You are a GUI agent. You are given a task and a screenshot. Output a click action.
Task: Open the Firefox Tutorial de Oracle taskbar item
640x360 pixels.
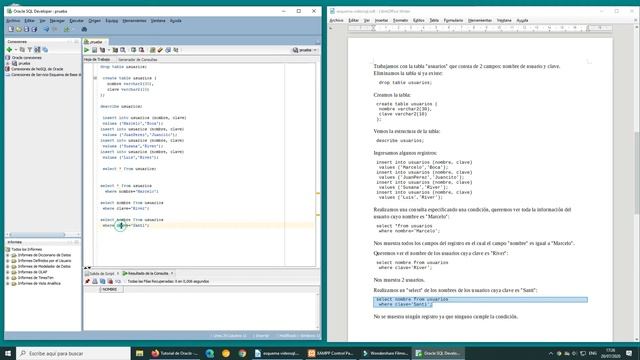175,353
